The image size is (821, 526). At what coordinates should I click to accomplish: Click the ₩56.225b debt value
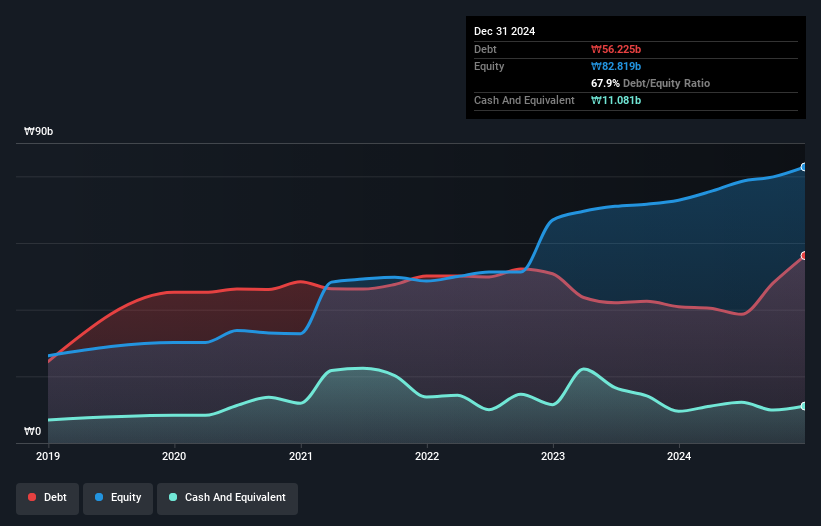click(616, 49)
